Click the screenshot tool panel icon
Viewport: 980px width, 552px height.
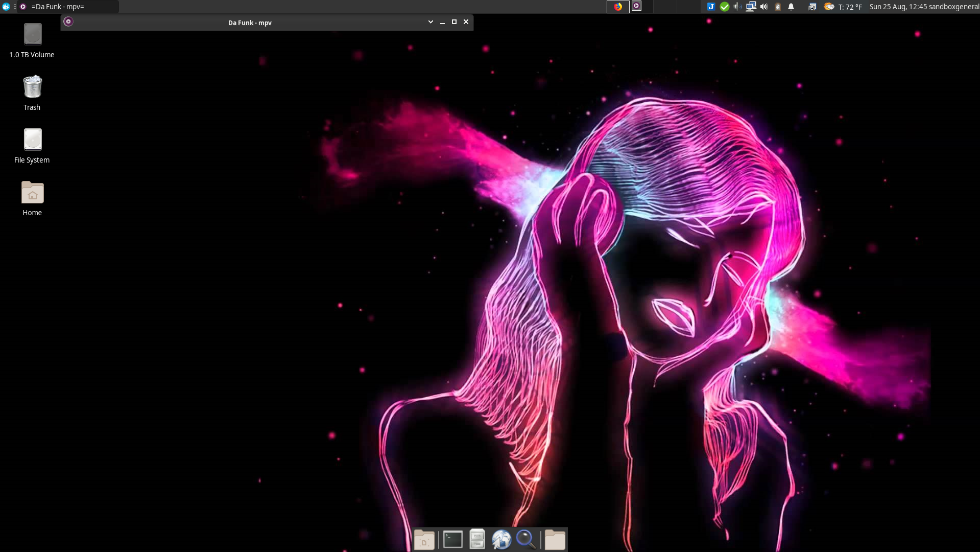click(x=812, y=7)
